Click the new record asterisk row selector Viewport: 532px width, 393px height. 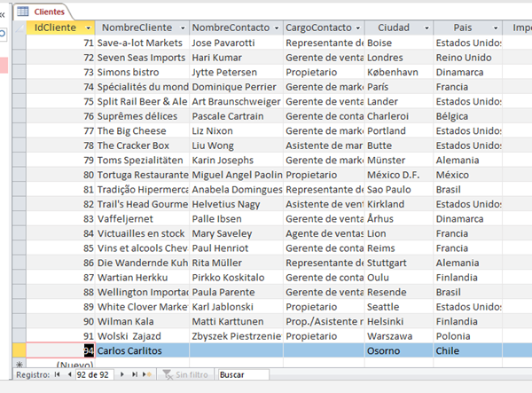point(20,364)
